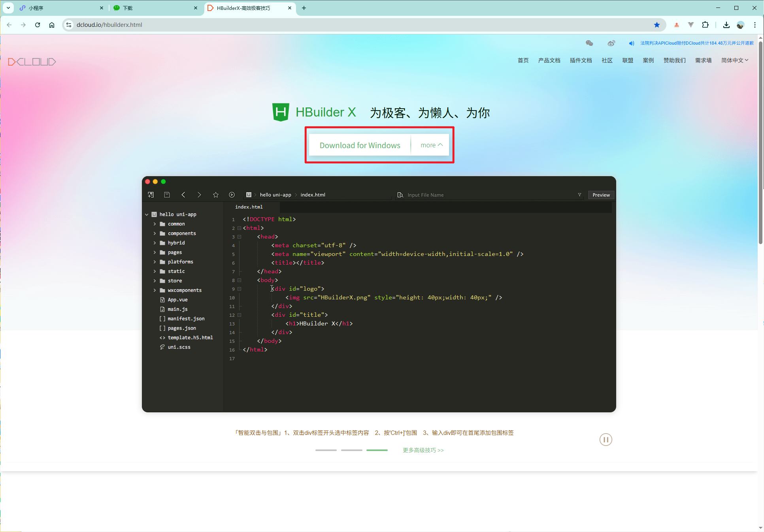The width and height of the screenshot is (764, 532).
Task: Open 产品文档 in navigation menu
Action: (x=549, y=60)
